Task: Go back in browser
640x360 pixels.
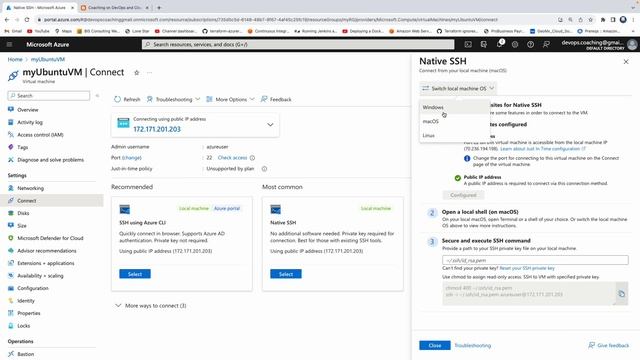Action: (x=7, y=20)
